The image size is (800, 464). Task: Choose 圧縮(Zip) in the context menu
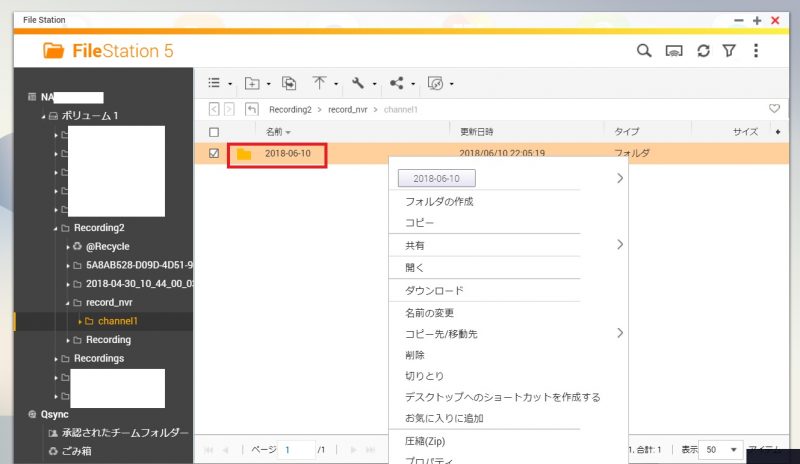point(425,441)
